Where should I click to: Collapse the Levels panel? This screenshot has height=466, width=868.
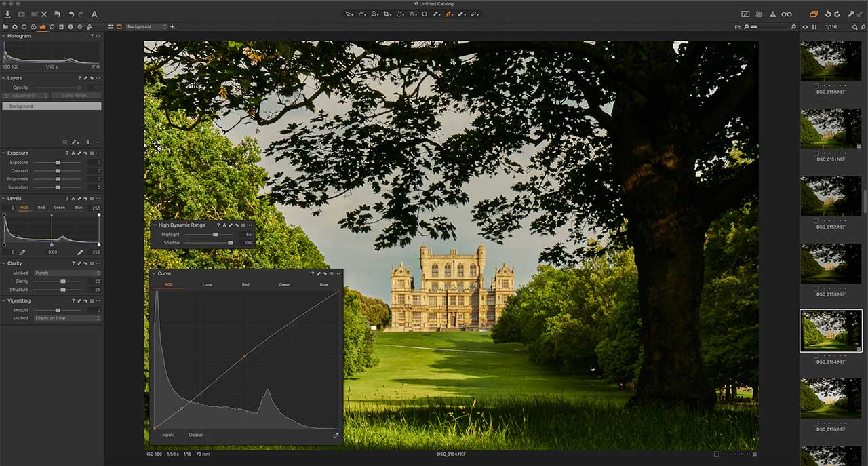click(x=3, y=199)
